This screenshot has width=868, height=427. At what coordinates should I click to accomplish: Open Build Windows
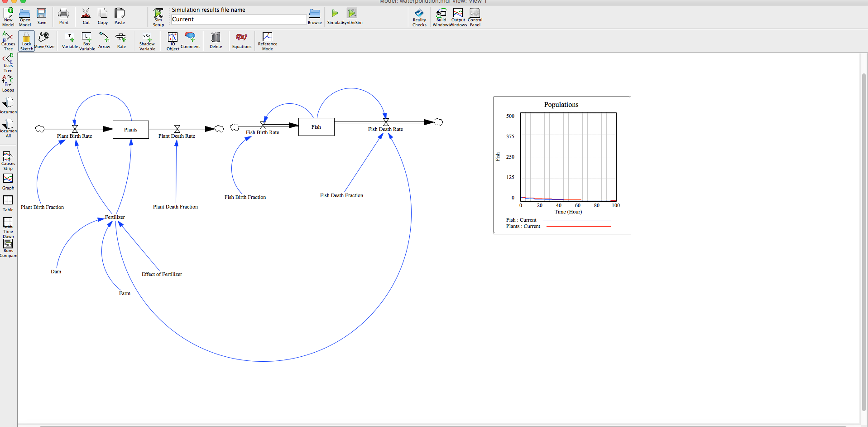click(x=441, y=17)
